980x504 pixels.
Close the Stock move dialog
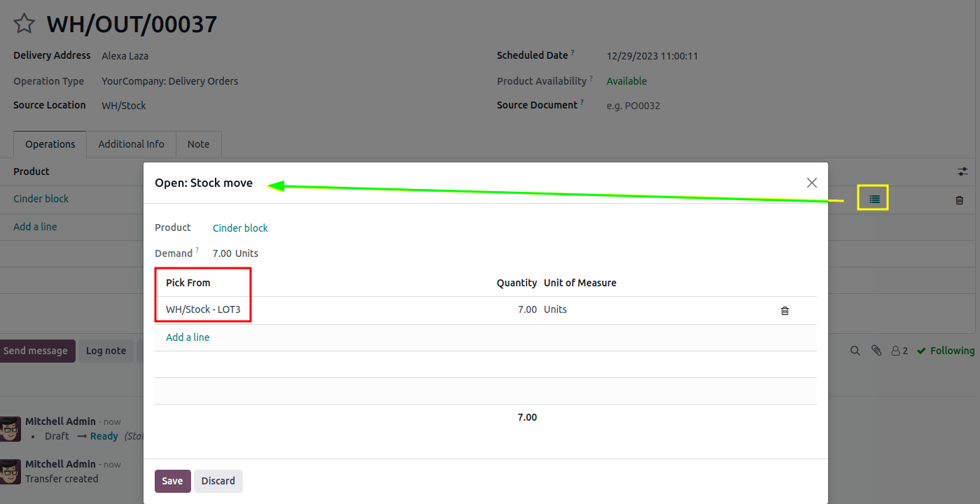(811, 183)
